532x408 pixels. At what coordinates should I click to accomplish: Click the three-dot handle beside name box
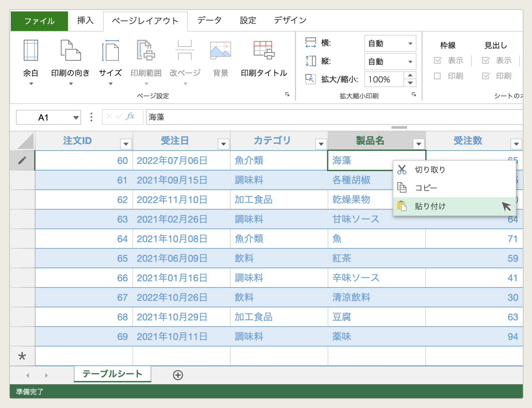point(91,117)
